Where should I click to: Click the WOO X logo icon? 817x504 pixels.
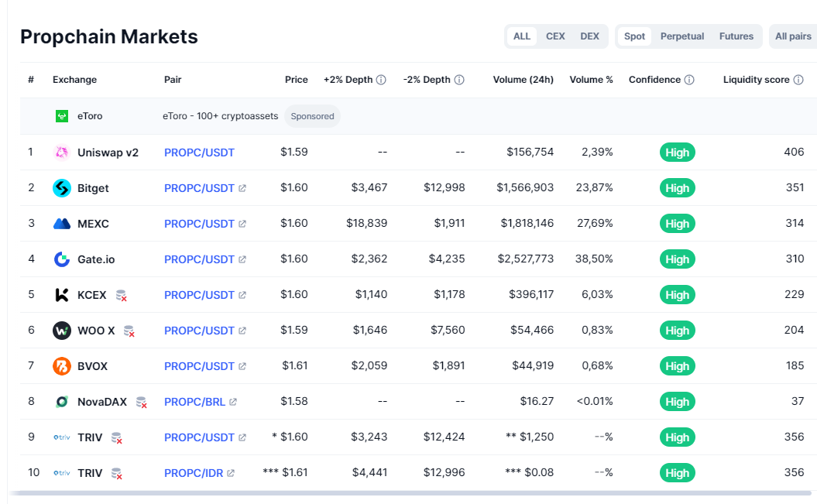61,331
